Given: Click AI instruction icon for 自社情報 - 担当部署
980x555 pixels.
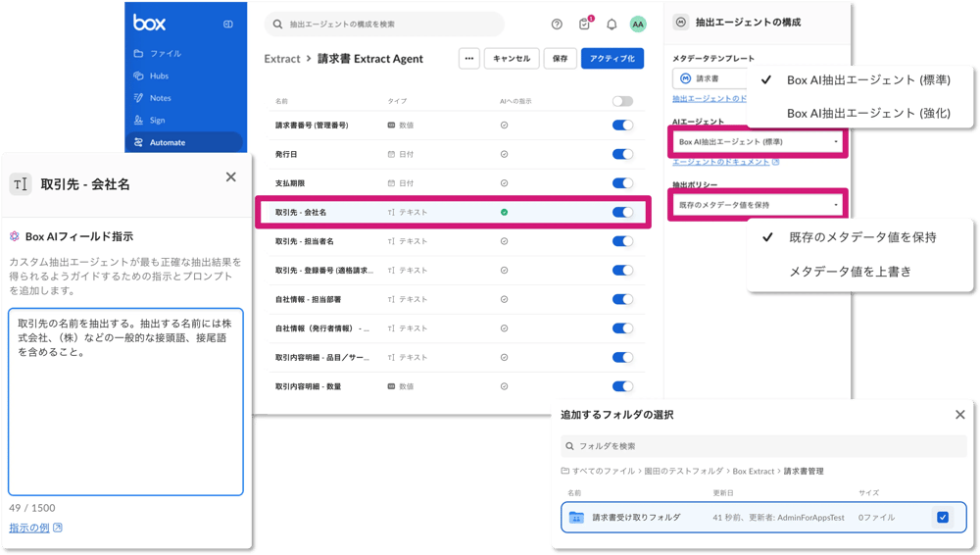Looking at the screenshot, I should [505, 299].
